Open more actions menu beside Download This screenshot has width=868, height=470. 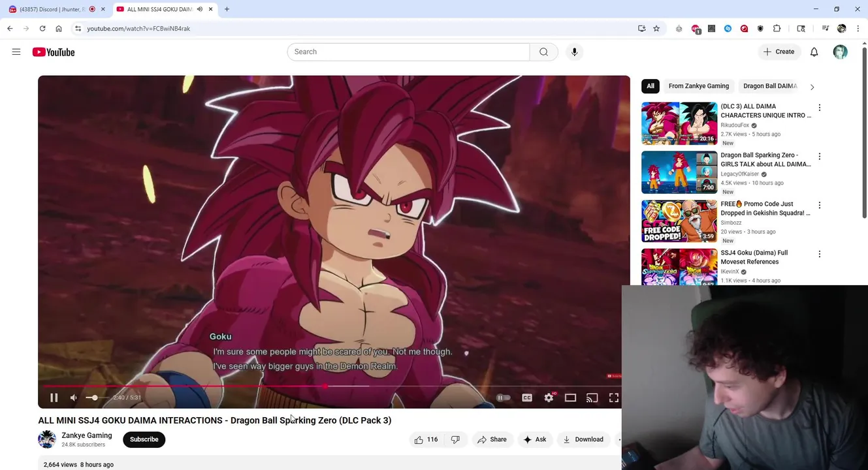point(619,439)
